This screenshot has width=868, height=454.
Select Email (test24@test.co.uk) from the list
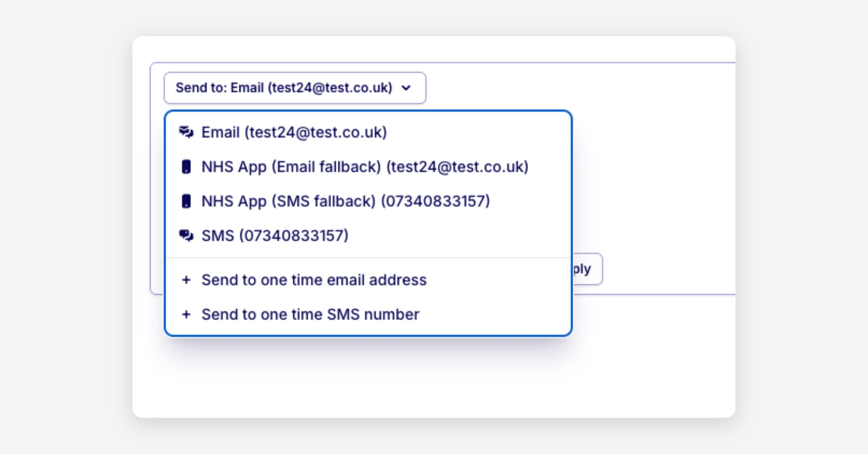pyautogui.click(x=294, y=132)
